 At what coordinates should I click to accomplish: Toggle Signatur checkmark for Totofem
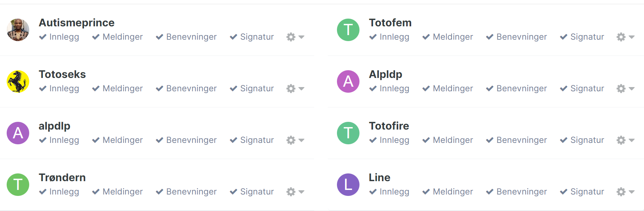click(563, 37)
